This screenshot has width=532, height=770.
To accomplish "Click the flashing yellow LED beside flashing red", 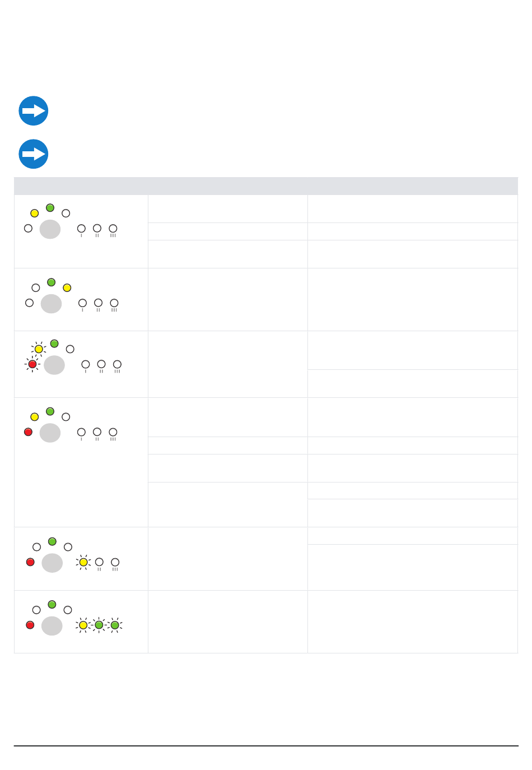I will coord(39,349).
